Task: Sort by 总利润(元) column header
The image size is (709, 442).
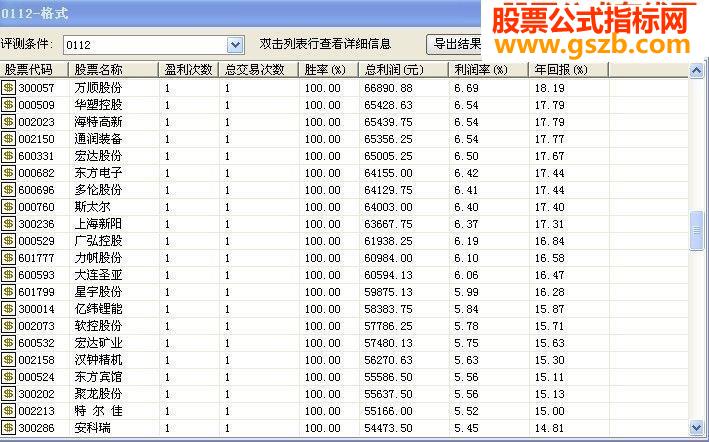Action: (403, 70)
